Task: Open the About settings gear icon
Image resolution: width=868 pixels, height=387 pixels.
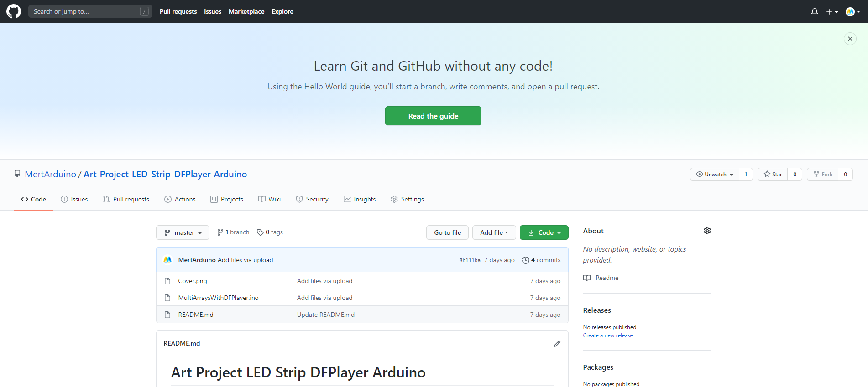Action: click(707, 231)
